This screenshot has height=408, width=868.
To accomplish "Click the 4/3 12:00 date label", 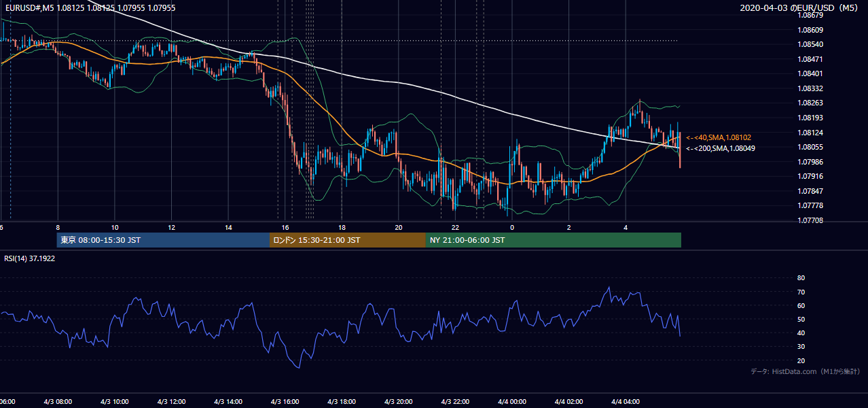I will point(171,402).
